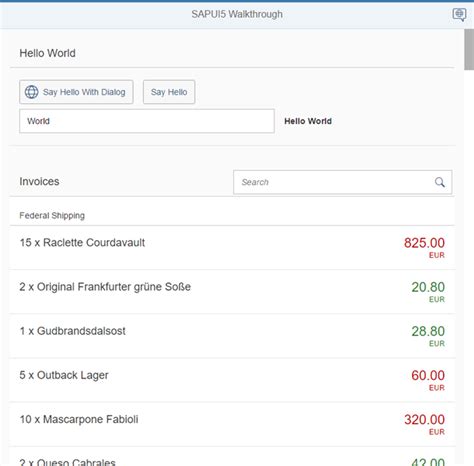Click the 825.00 EUR price
Image resolution: width=474 pixels, height=466 pixels.
pyautogui.click(x=424, y=248)
